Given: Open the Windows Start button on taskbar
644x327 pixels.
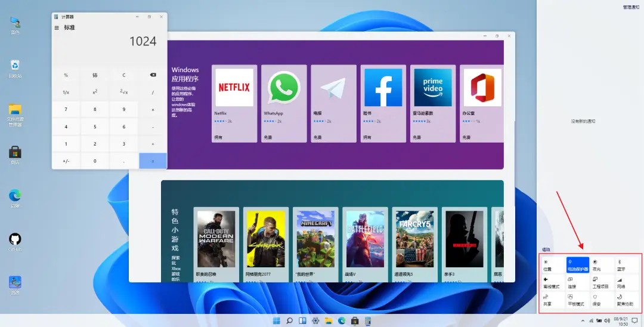Looking at the screenshot, I should pos(277,321).
